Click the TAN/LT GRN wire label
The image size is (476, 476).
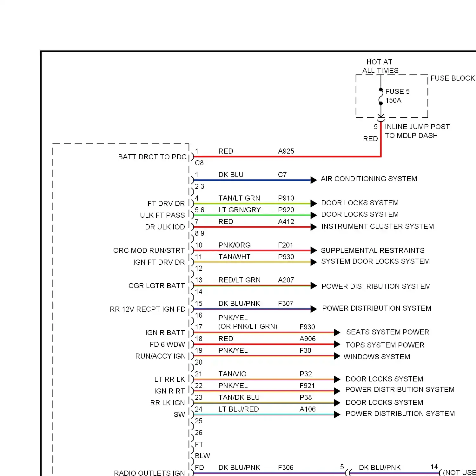239,198
